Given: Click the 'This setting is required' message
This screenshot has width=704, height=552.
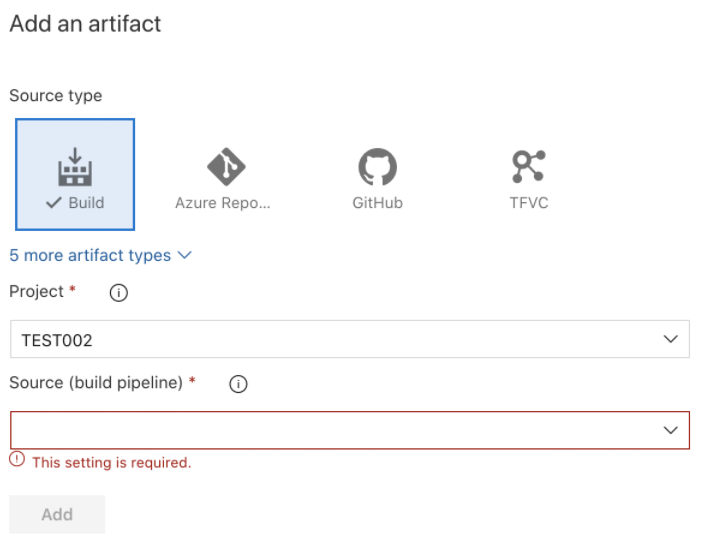Looking at the screenshot, I should click(112, 463).
